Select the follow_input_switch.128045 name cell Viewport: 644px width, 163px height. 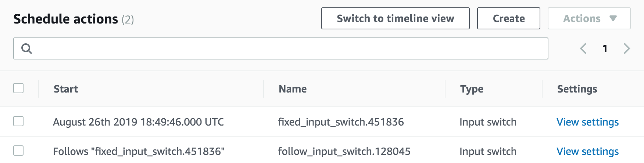(344, 151)
